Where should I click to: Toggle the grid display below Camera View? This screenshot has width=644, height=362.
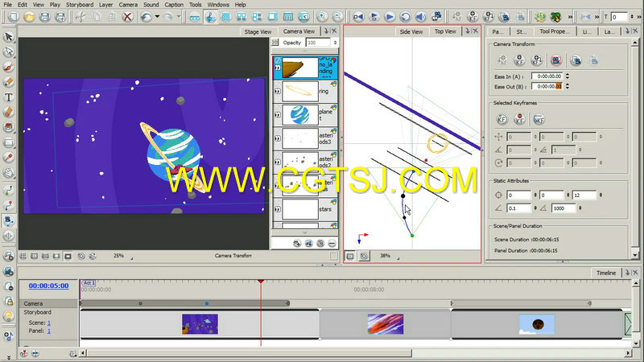click(23, 256)
